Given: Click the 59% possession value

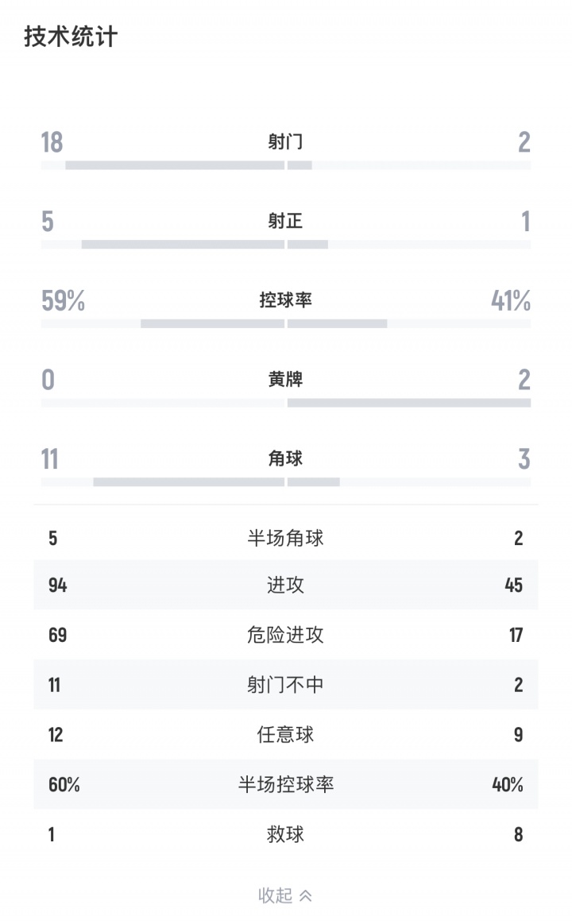Looking at the screenshot, I should point(63,301).
